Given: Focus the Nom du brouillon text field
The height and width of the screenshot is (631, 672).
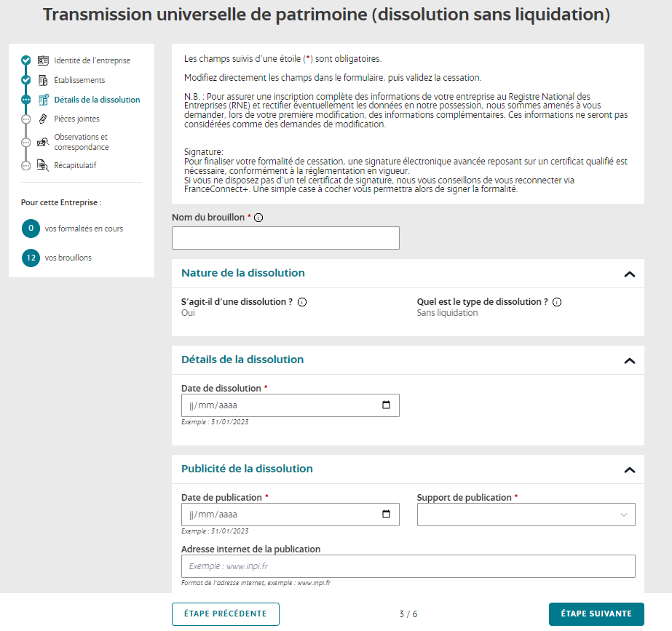Looking at the screenshot, I should tap(285, 238).
